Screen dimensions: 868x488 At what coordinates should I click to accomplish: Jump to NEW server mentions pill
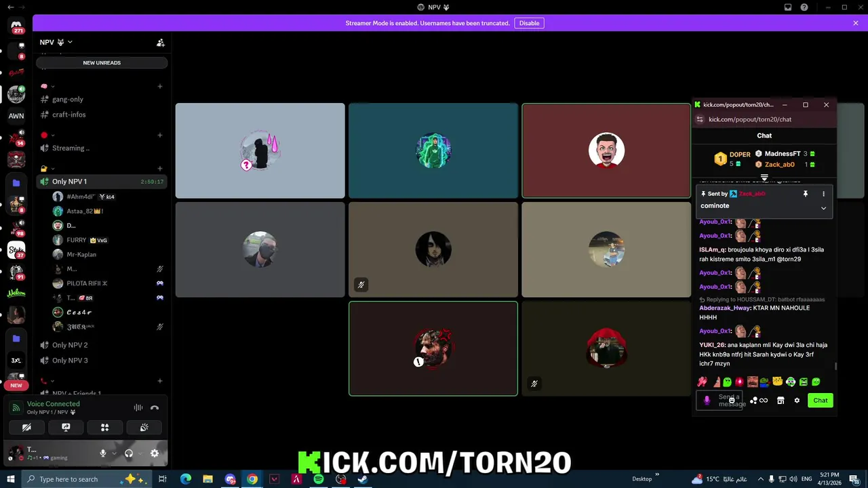pos(16,385)
